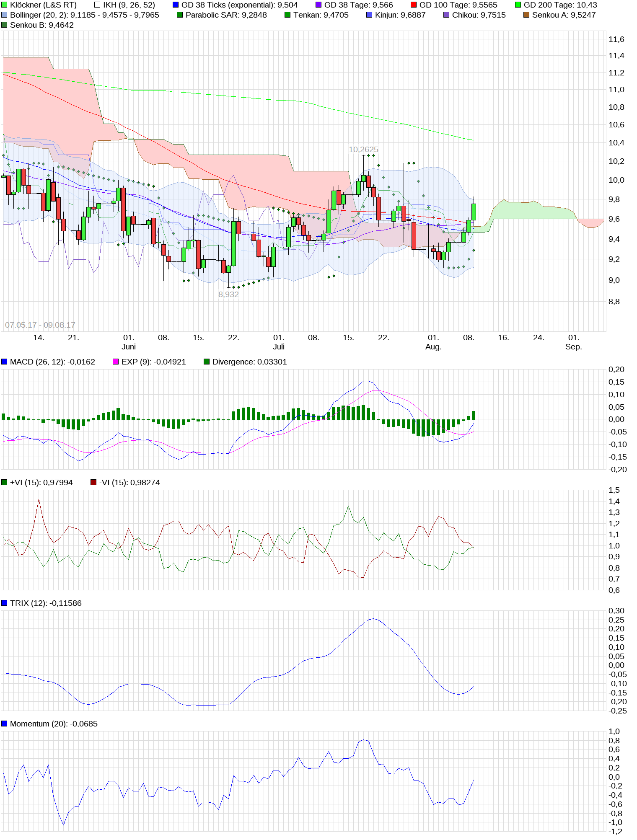Click the "24." date label on the time axis
Screen dimensions: 637x840
[539, 338]
